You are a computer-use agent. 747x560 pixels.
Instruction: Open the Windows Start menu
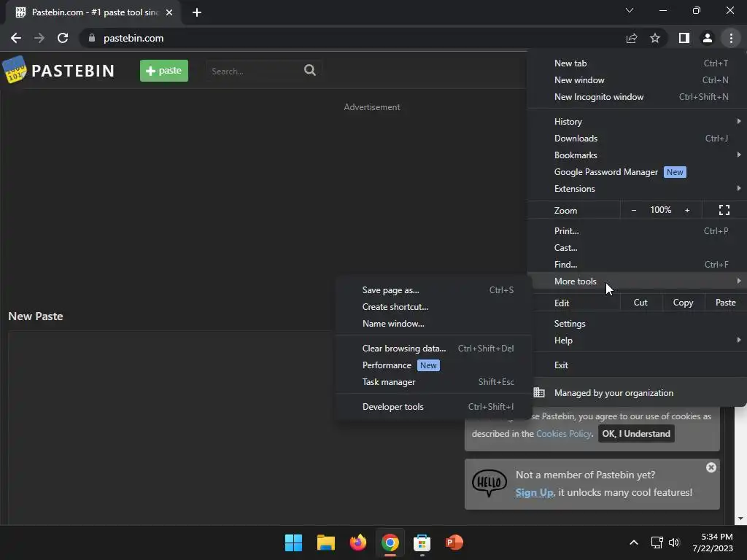[293, 542]
